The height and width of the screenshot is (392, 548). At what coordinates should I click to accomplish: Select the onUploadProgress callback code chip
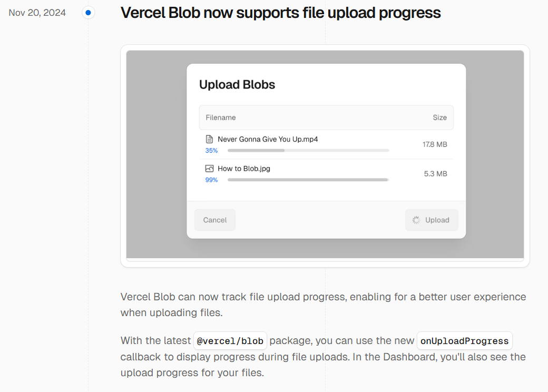click(464, 341)
